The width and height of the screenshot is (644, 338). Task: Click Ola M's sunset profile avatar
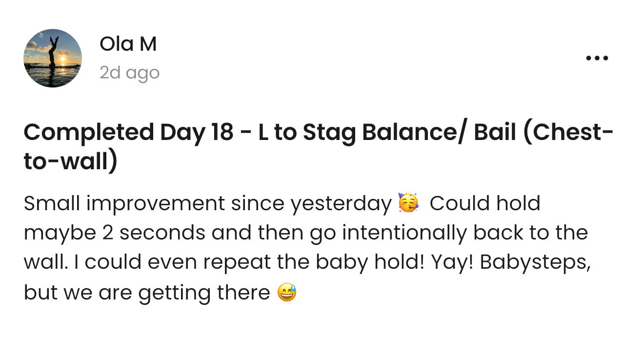click(x=53, y=58)
